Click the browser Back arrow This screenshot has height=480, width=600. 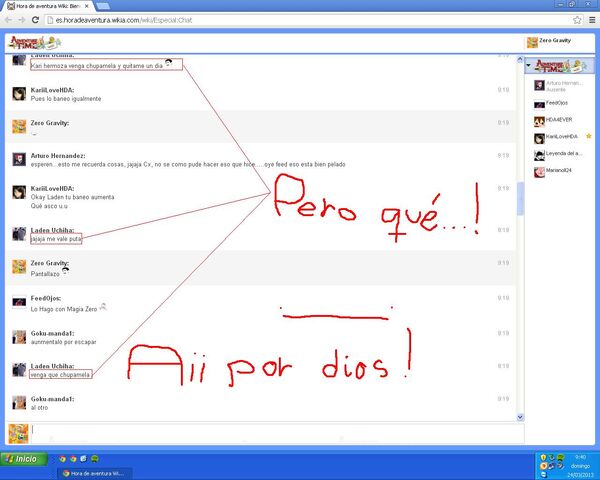pyautogui.click(x=8, y=20)
